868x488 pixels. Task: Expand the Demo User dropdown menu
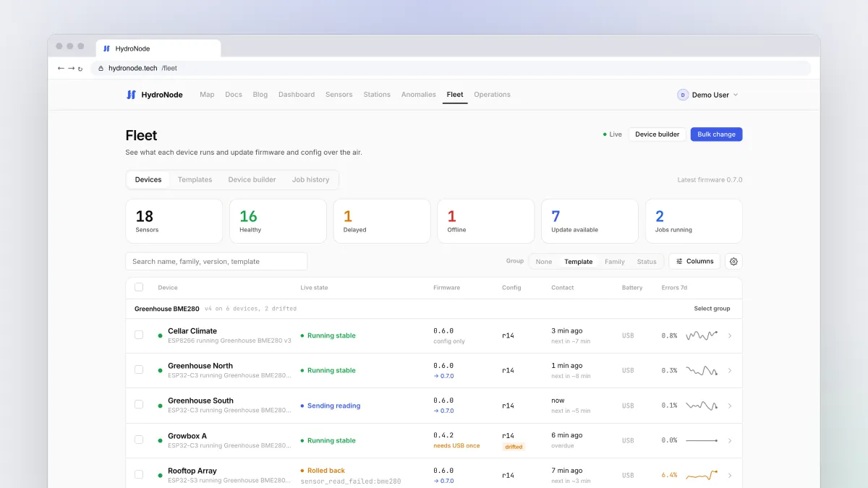(736, 95)
